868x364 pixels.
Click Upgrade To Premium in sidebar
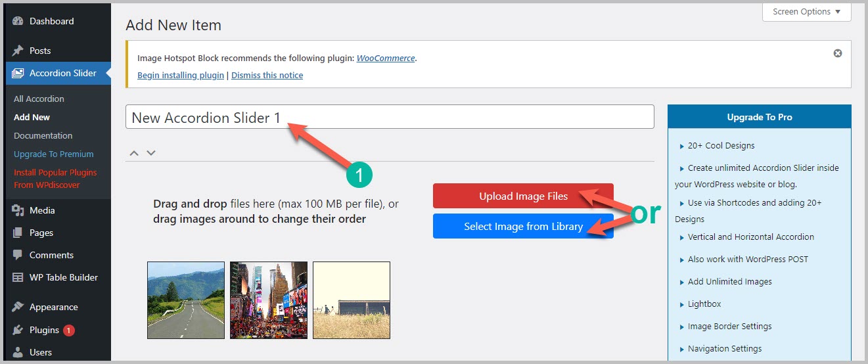pyautogui.click(x=53, y=154)
